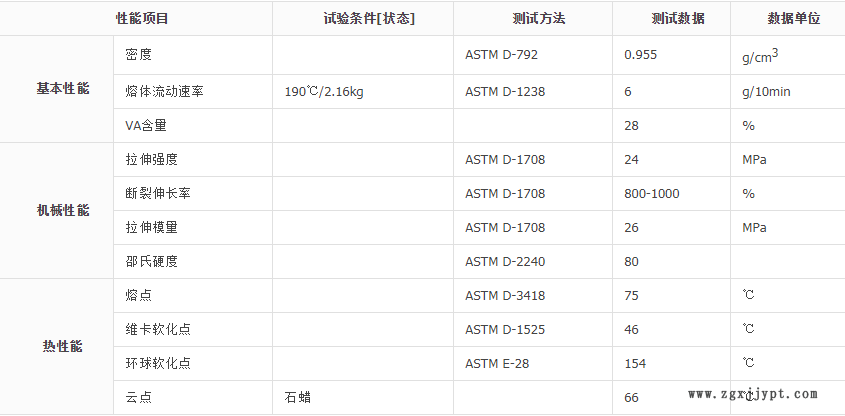Select the 热性能 category cell

click(63, 346)
